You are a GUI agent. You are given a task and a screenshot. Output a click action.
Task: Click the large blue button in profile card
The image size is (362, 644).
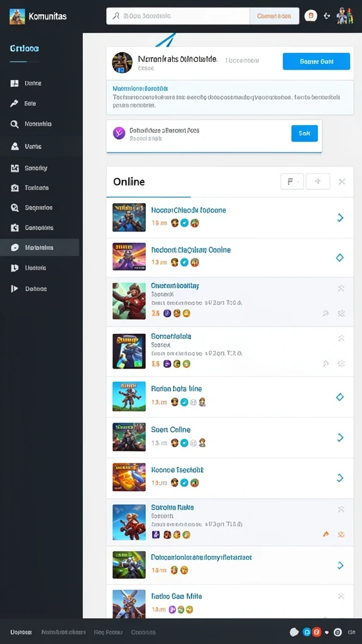coord(317,62)
